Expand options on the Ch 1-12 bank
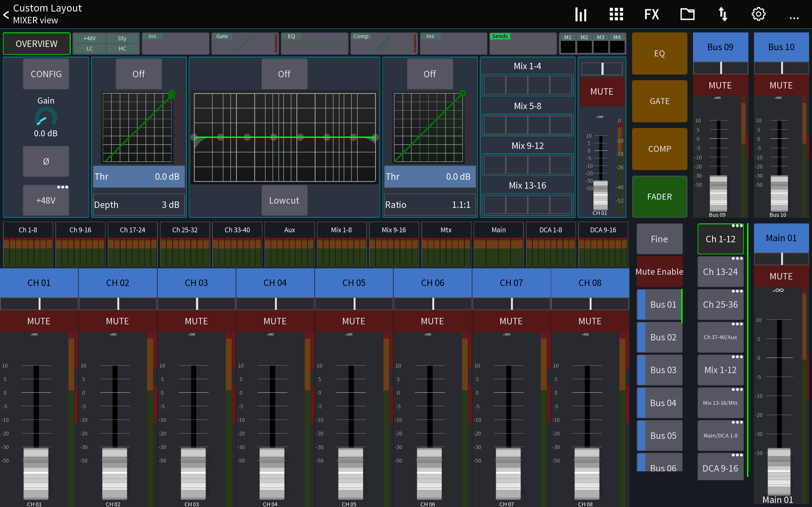The width and height of the screenshot is (812, 507). 737,226
